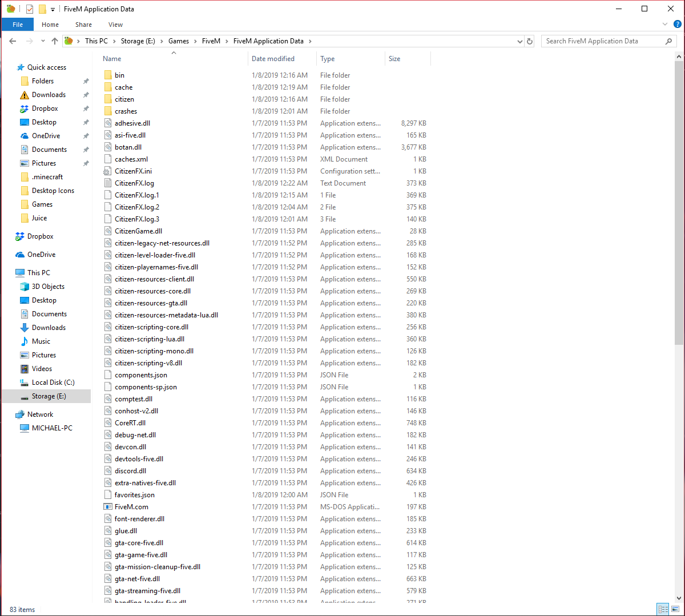Click the New folder quick access toolbar icon
The width and height of the screenshot is (685, 616).
click(42, 9)
